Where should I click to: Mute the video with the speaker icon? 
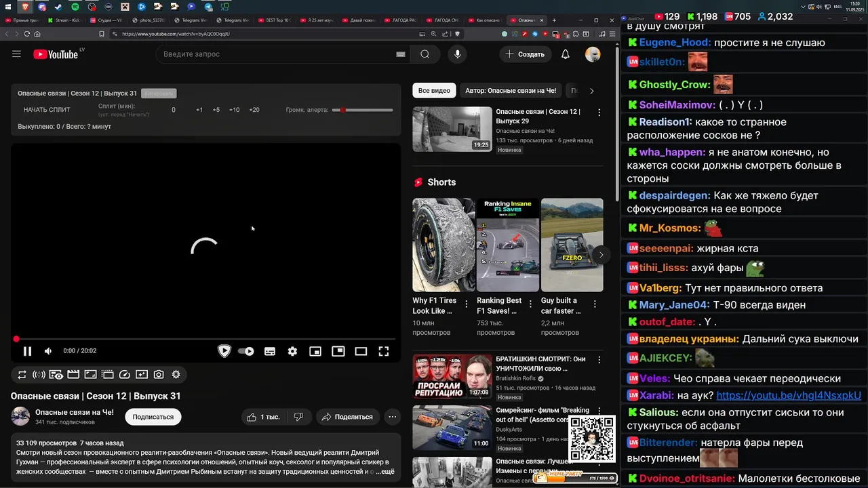(x=48, y=351)
